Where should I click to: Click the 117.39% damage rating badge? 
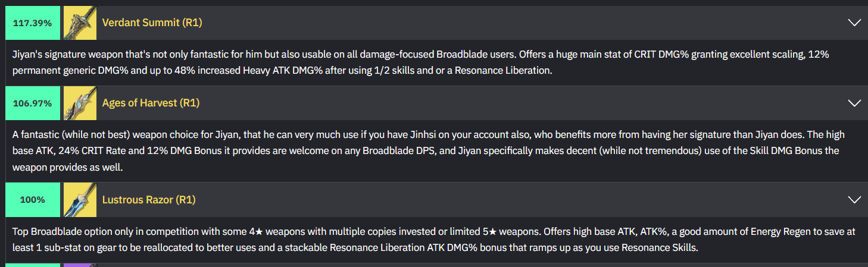(32, 23)
